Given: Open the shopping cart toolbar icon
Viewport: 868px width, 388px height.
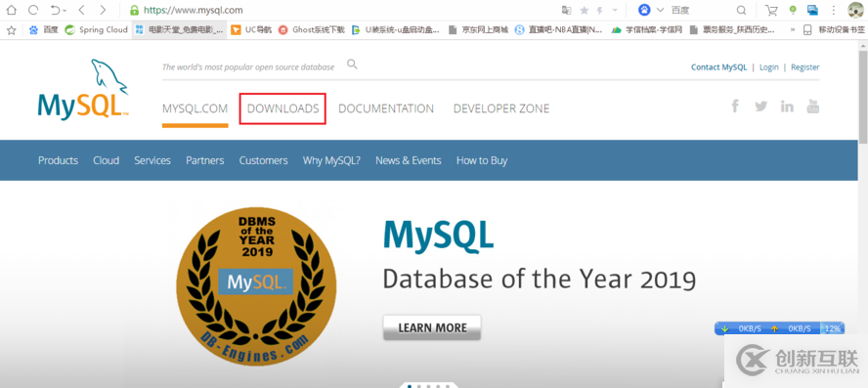Looking at the screenshot, I should (771, 10).
